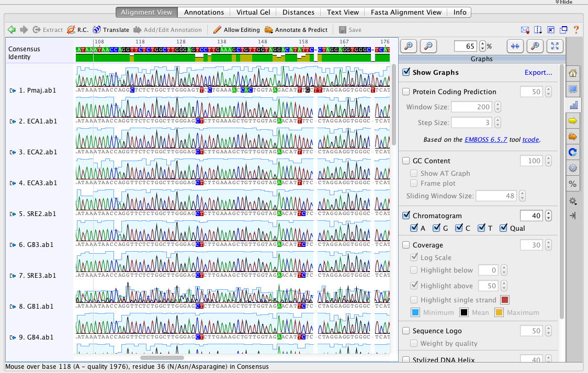Click the zoom-to-selection arrows button
The image size is (588, 373).
[515, 46]
